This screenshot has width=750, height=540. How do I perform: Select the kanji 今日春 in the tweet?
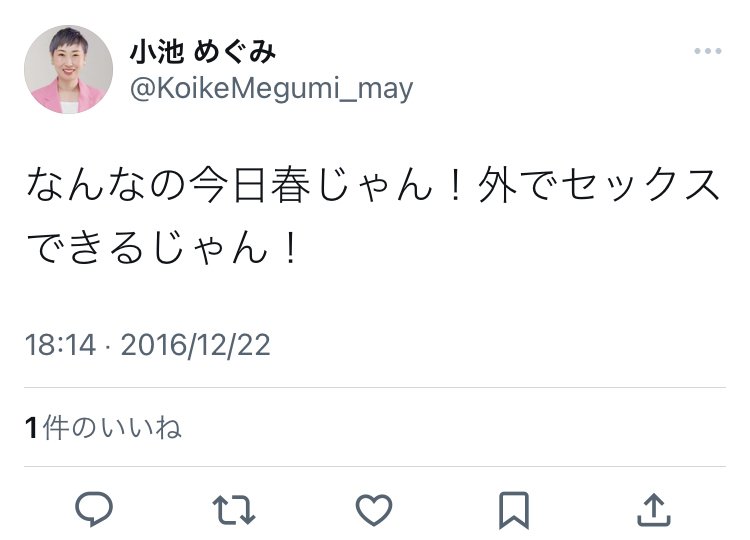click(250, 185)
